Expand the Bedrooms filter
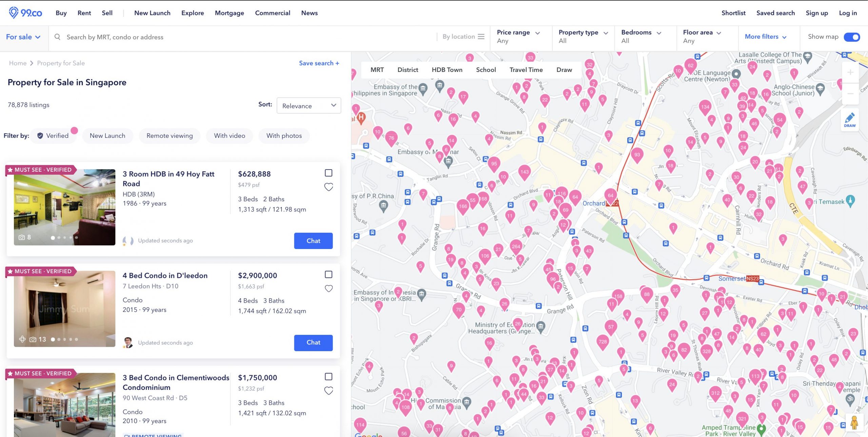Image resolution: width=868 pixels, height=437 pixels. pyautogui.click(x=646, y=37)
